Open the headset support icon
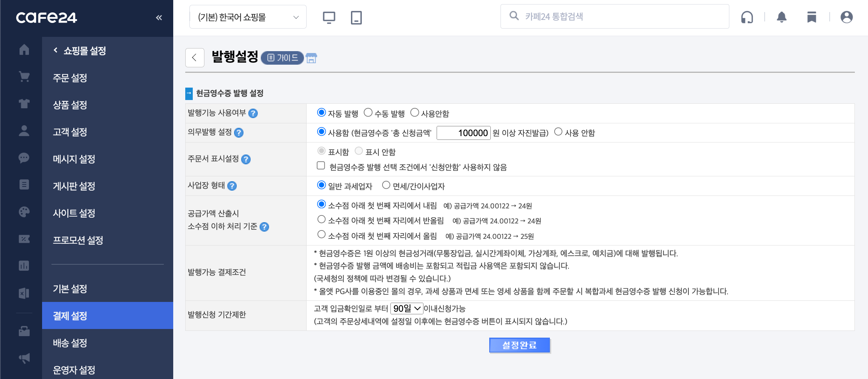The height and width of the screenshot is (379, 868). click(747, 17)
